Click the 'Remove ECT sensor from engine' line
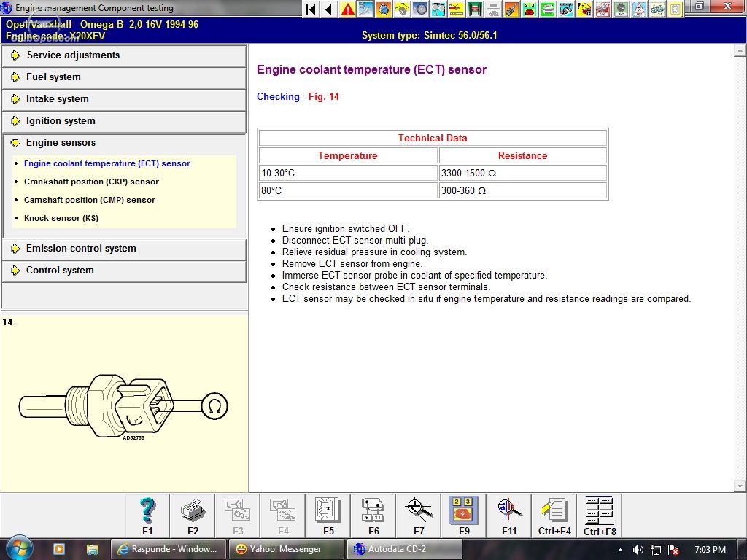Viewport: 747px width, 560px height. tap(352, 263)
